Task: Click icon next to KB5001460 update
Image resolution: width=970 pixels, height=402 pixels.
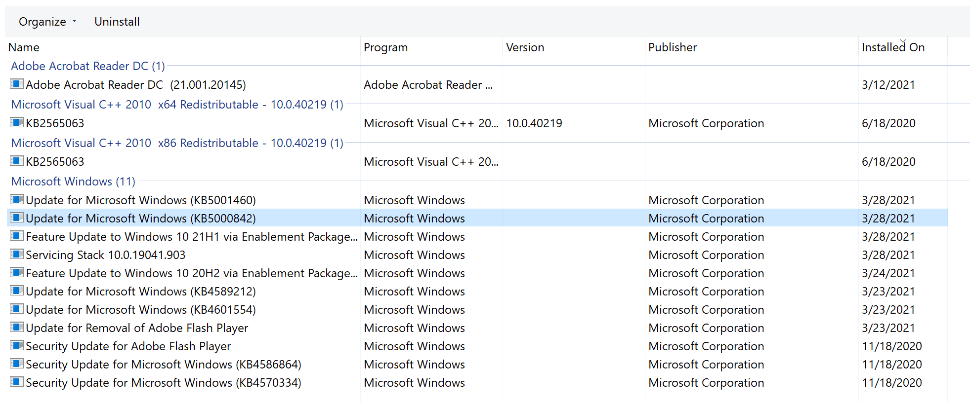Action: [x=17, y=200]
